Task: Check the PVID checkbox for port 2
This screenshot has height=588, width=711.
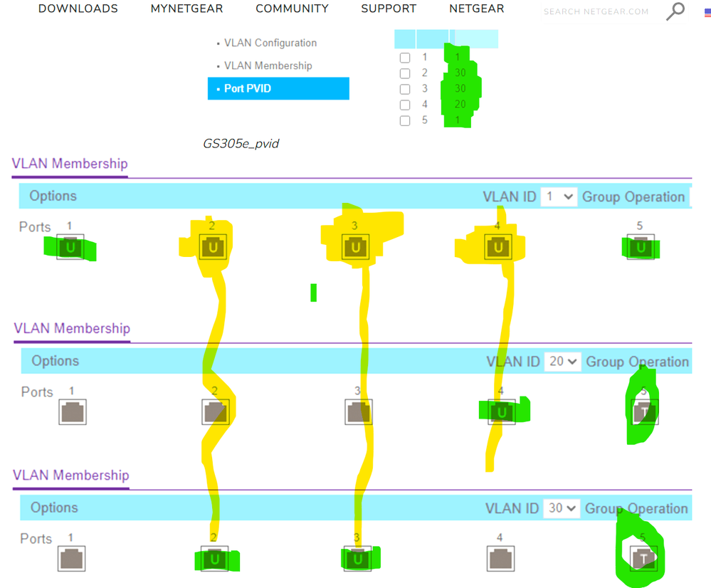Action: [x=405, y=73]
